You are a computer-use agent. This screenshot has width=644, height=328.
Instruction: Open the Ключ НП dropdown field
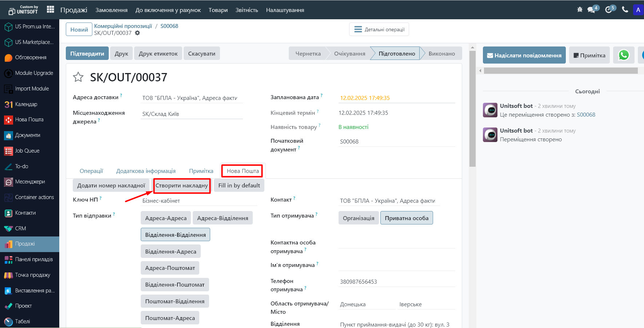coord(199,201)
